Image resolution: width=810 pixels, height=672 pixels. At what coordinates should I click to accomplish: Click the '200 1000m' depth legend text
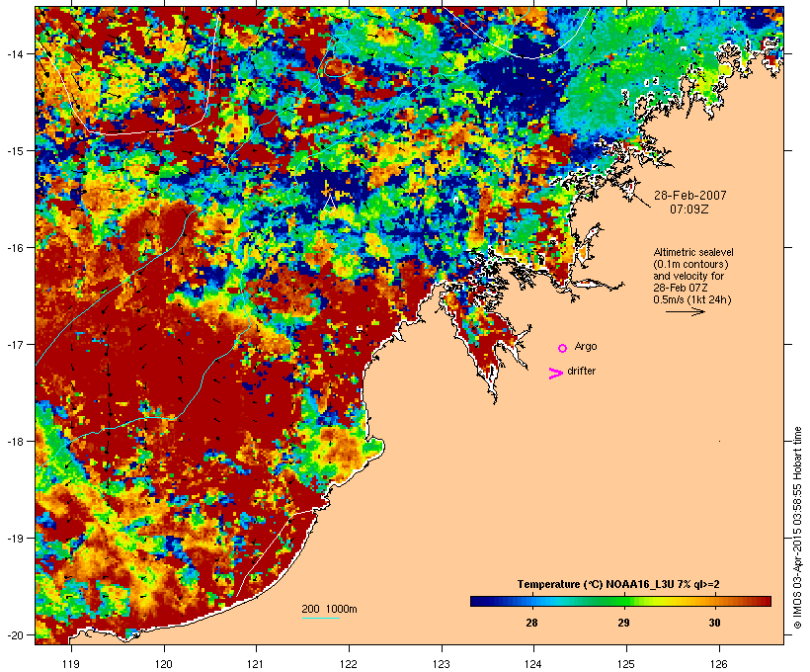[x=329, y=609]
